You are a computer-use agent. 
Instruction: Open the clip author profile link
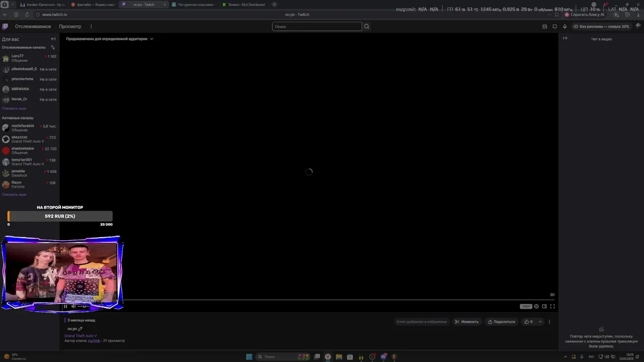point(94,341)
